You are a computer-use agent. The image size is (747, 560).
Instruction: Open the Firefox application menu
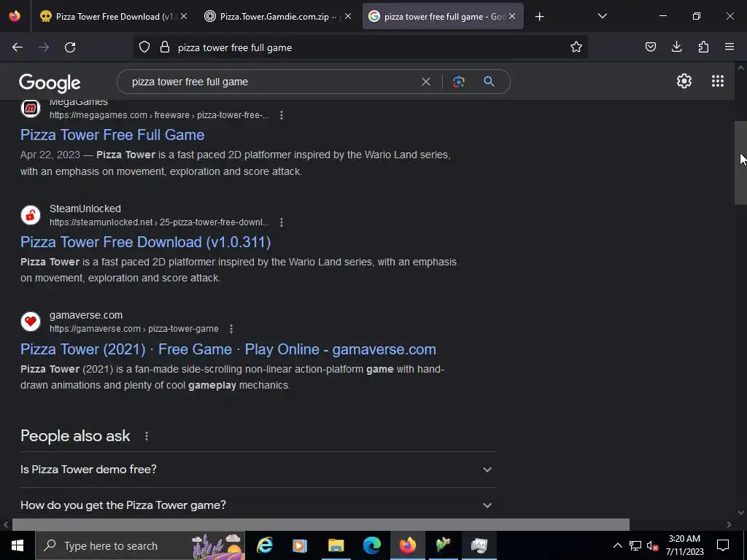[729, 47]
